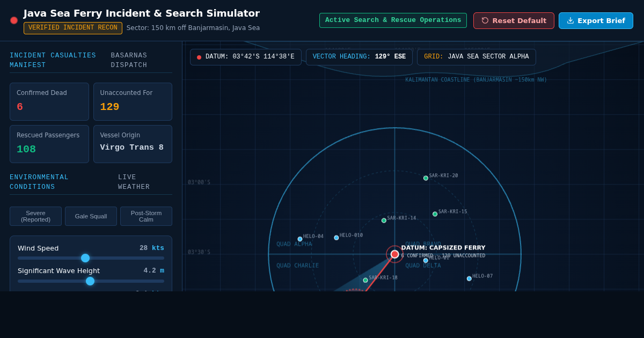Viewport: 644px width, 338px height.
Task: Switch to the Live Weather tab
Action: [134, 182]
